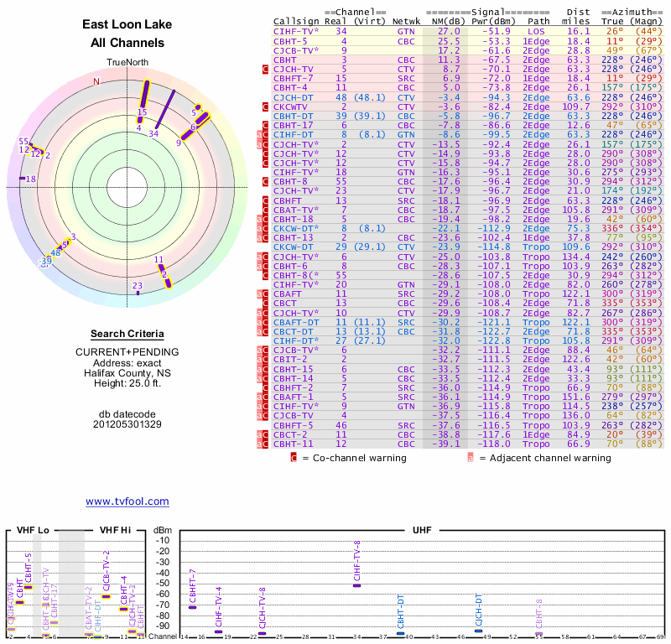Screen dimensions: 671x644
Task: Click co-channel 'C' icon in the legend
Action: tap(294, 458)
